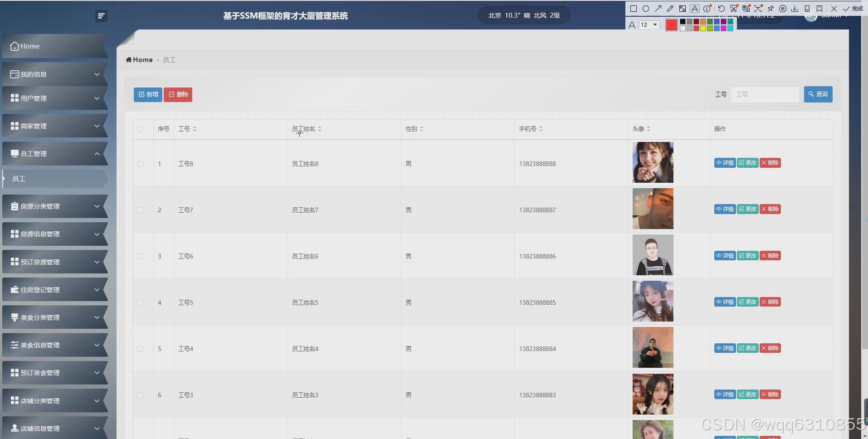The width and height of the screenshot is (868, 439).
Task: Expand the 预订房源管理 sidebar menu
Action: (54, 262)
